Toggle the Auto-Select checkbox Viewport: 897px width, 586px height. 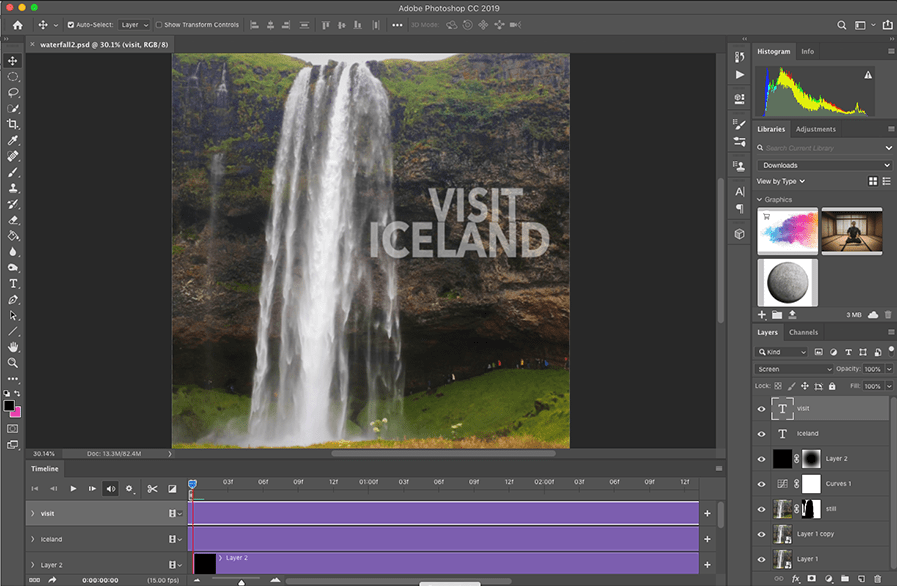click(70, 24)
